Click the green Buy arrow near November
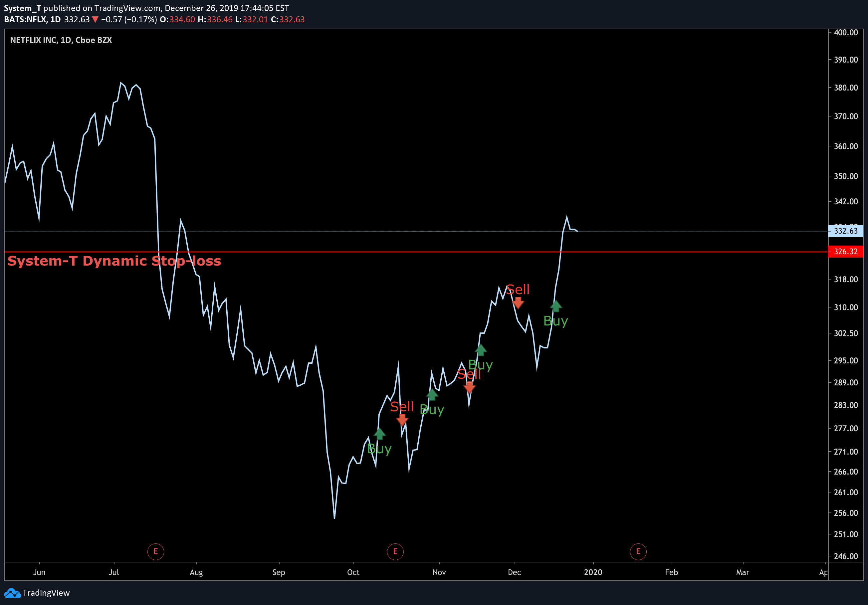 click(432, 395)
